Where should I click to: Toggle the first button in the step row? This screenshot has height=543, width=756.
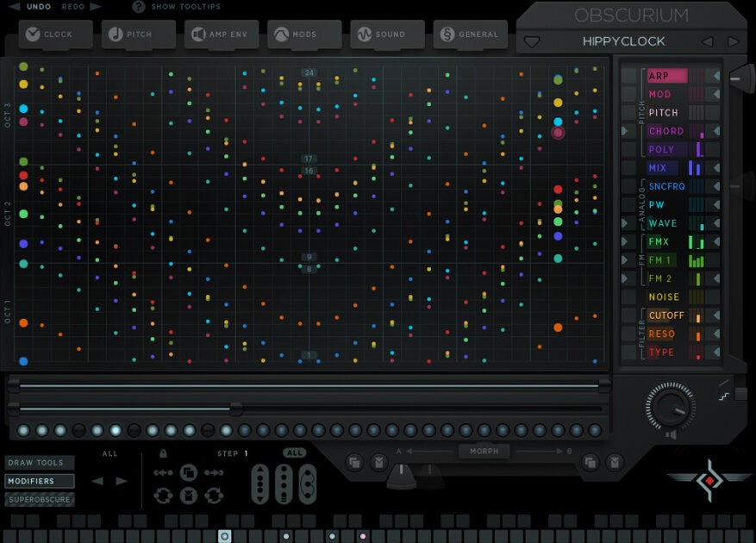click(x=23, y=430)
